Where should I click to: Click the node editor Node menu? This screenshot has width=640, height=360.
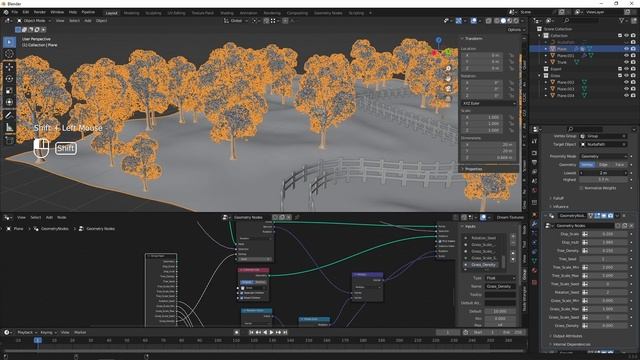tap(62, 218)
